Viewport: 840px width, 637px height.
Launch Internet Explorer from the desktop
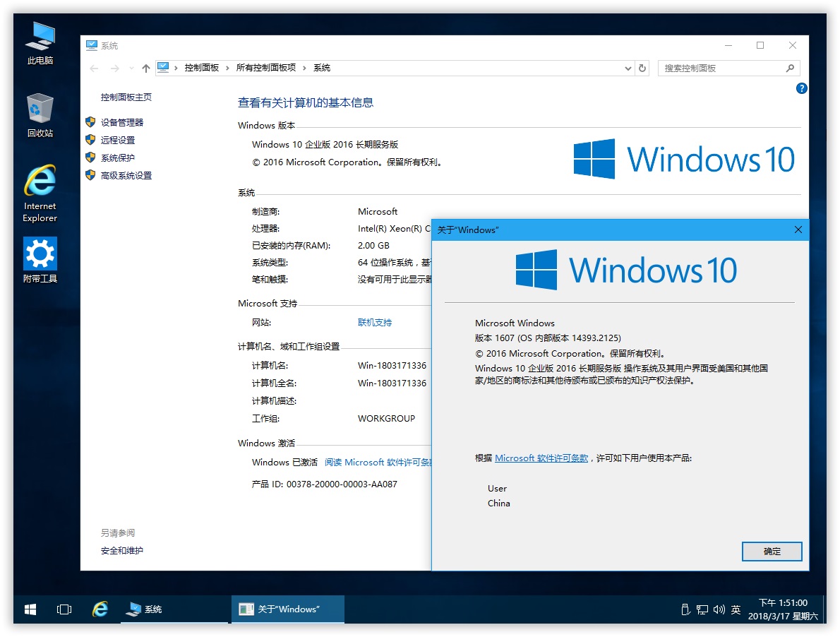coord(40,193)
